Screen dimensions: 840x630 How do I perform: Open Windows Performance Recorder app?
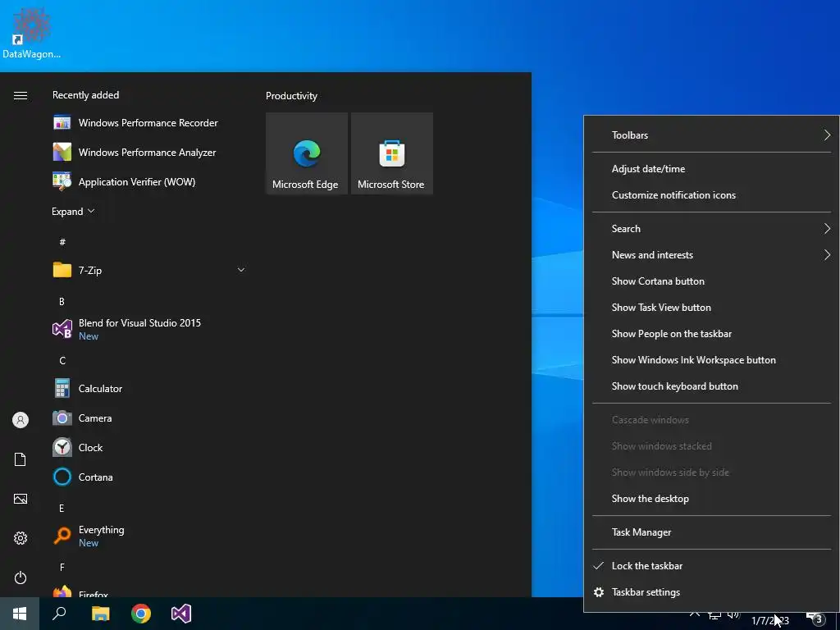point(148,123)
